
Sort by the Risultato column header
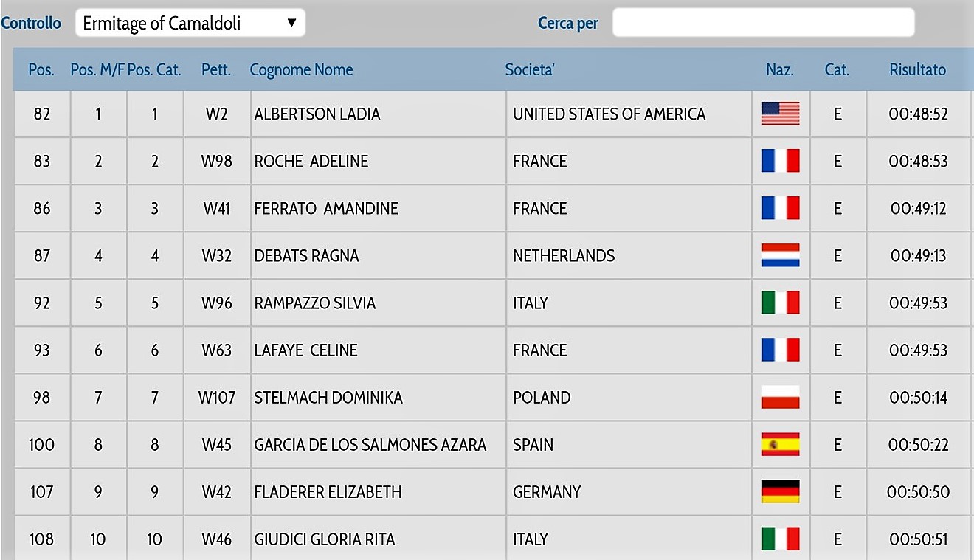coord(917,70)
